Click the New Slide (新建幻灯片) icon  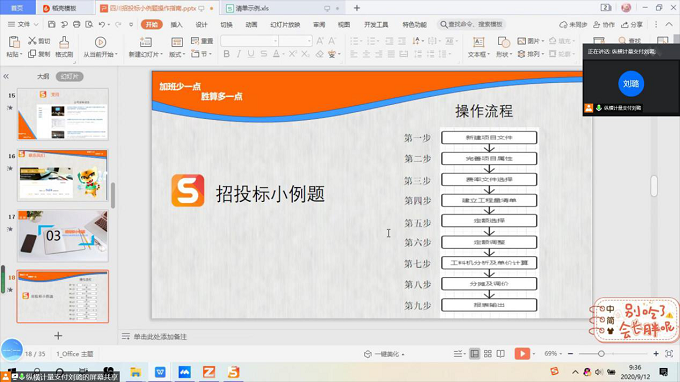coord(146,42)
